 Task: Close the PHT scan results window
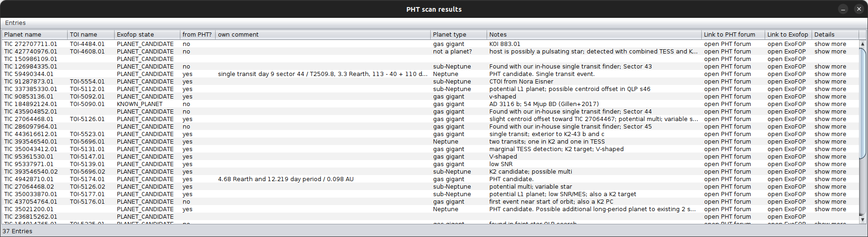tap(859, 9)
